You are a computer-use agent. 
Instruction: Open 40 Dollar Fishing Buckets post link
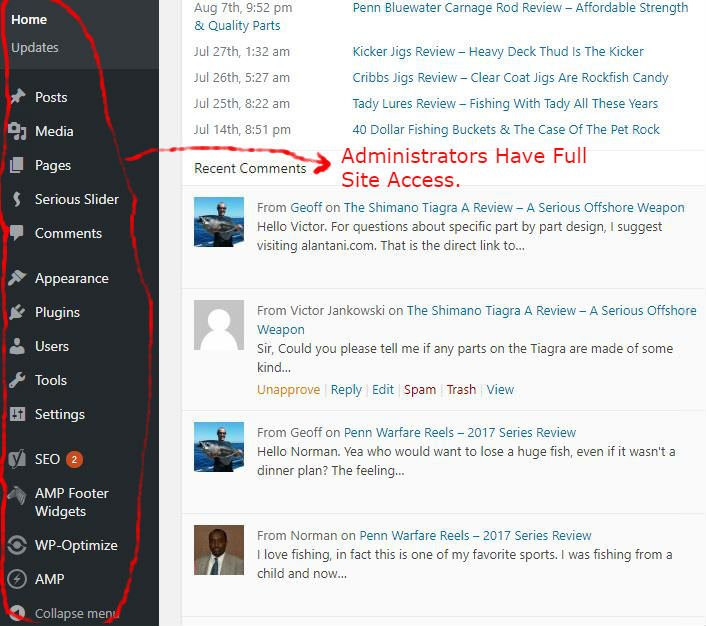coord(506,130)
